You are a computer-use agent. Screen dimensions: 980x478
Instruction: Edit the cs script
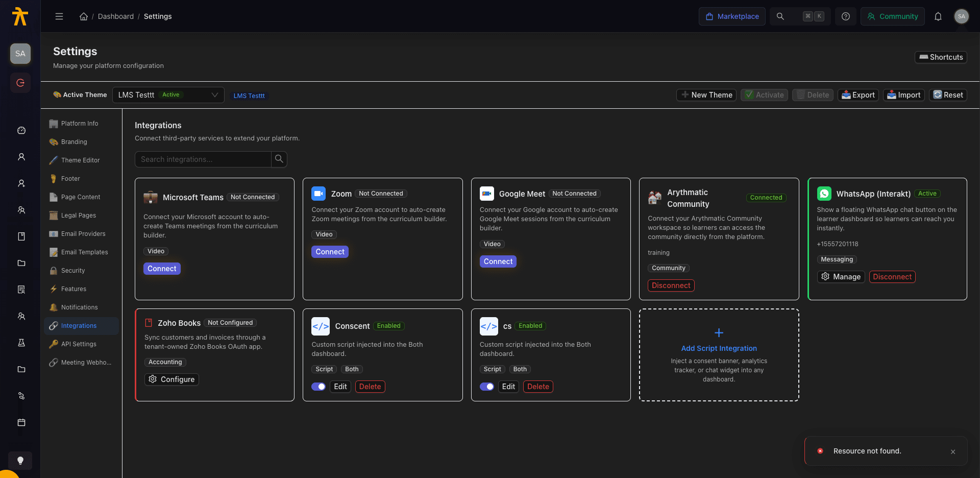click(508, 387)
